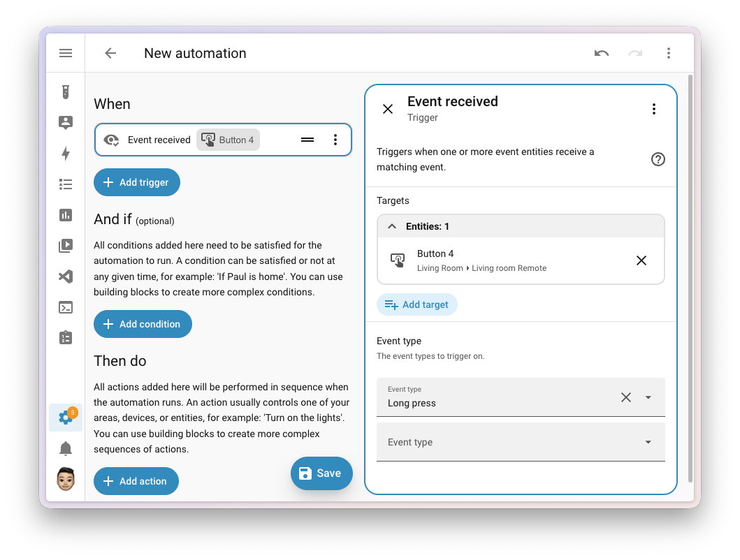Open the Media play sidebar icon

(x=66, y=245)
